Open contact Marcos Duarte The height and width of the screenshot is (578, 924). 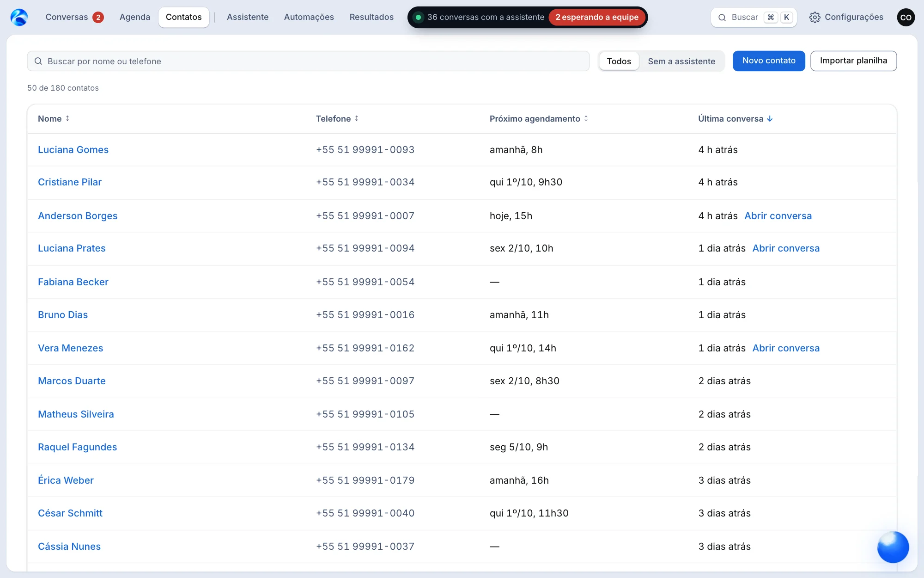click(72, 381)
